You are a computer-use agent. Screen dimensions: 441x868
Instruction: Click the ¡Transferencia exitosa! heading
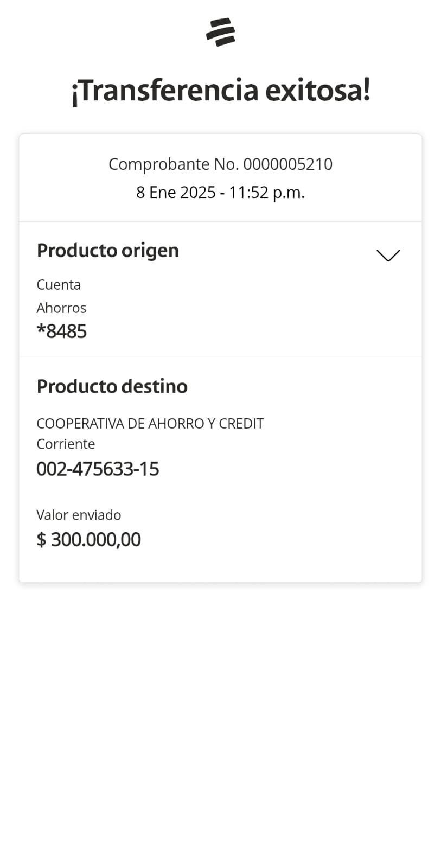[220, 90]
